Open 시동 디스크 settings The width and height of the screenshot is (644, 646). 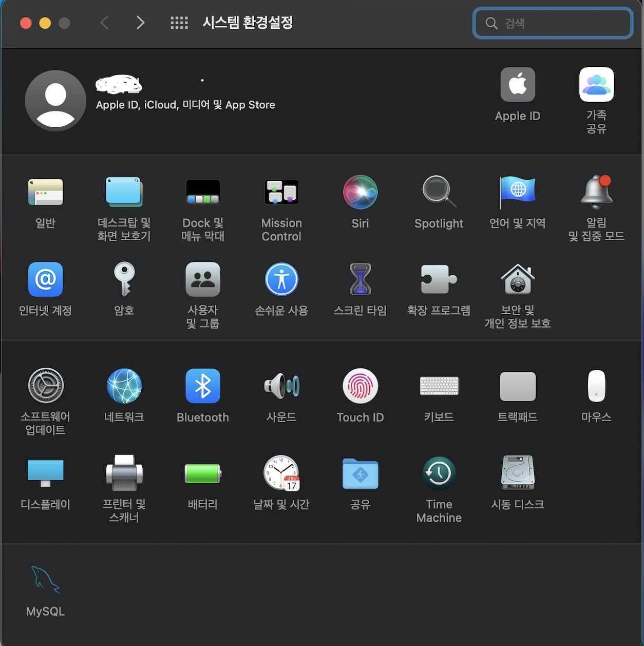pos(518,473)
